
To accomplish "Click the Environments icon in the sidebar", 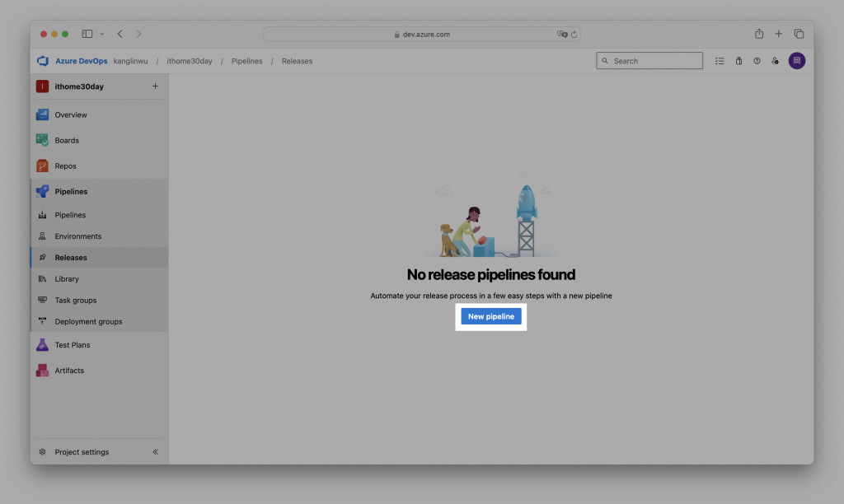I will (x=43, y=236).
